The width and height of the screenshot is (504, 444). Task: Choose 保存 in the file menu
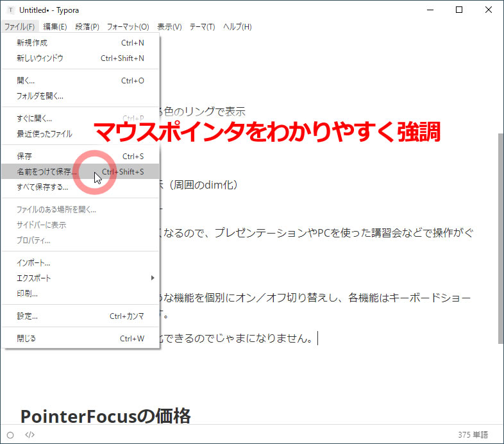(x=80, y=157)
